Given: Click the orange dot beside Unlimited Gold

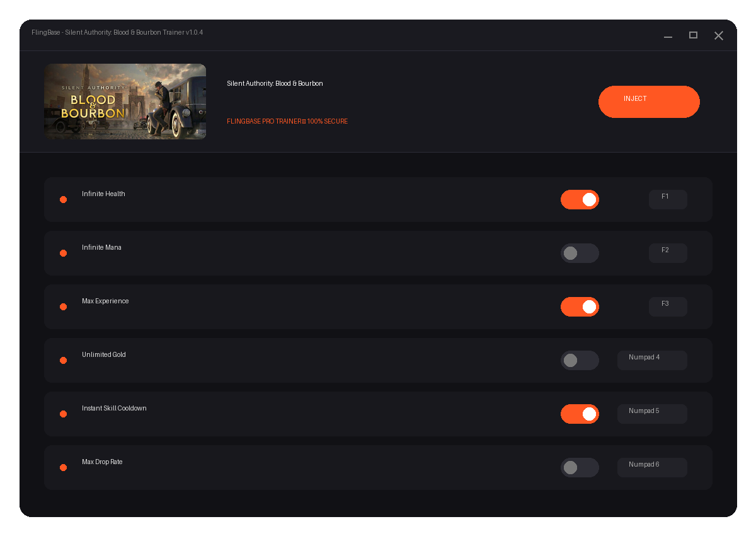Looking at the screenshot, I should [63, 360].
